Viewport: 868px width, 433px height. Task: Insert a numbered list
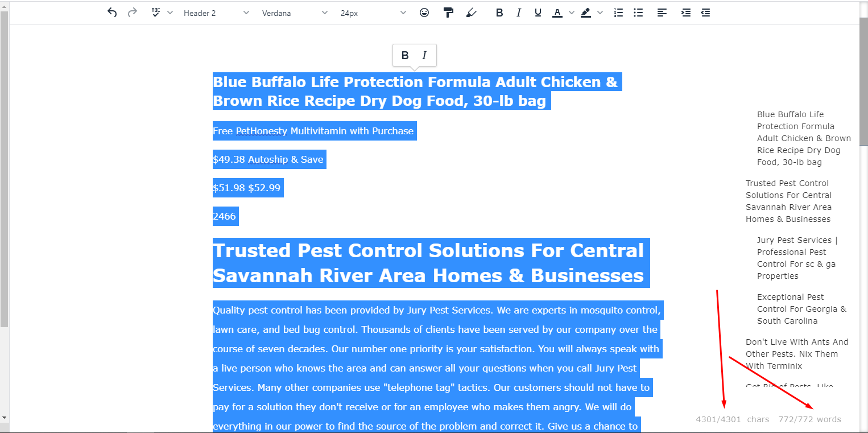pos(619,13)
